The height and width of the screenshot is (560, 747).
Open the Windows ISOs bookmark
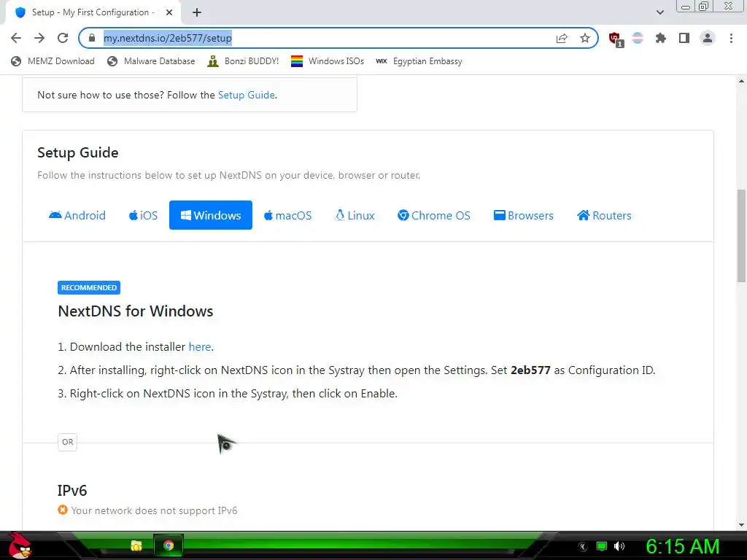pyautogui.click(x=328, y=61)
